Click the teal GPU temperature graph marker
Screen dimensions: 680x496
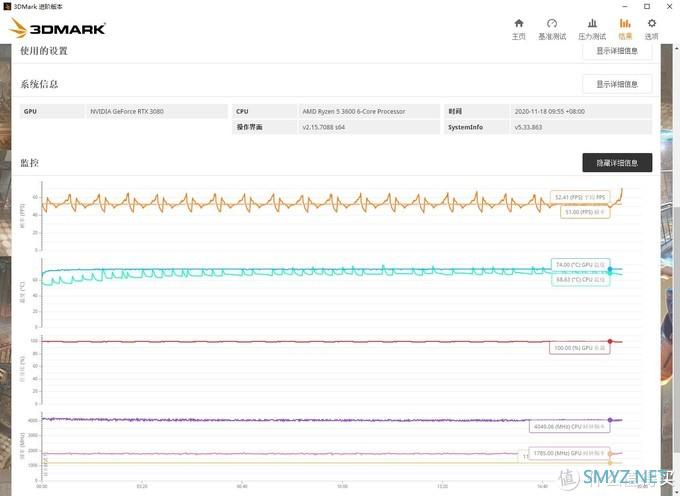point(610,270)
